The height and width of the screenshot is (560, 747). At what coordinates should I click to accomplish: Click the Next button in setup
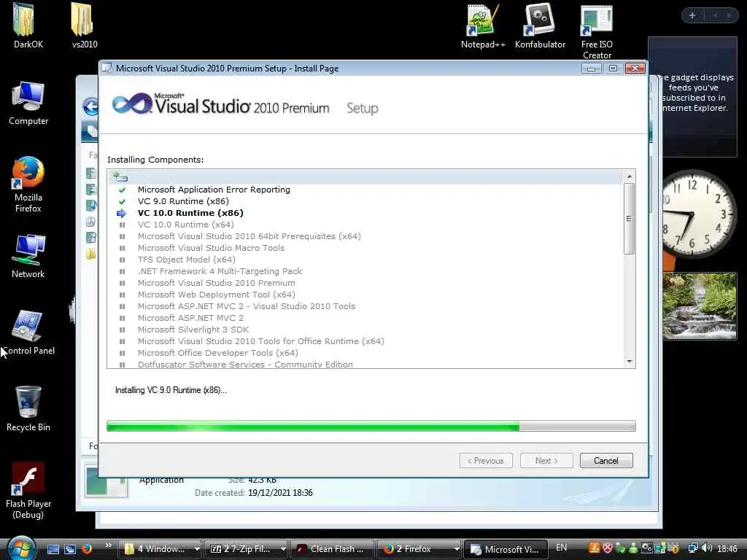coord(546,461)
